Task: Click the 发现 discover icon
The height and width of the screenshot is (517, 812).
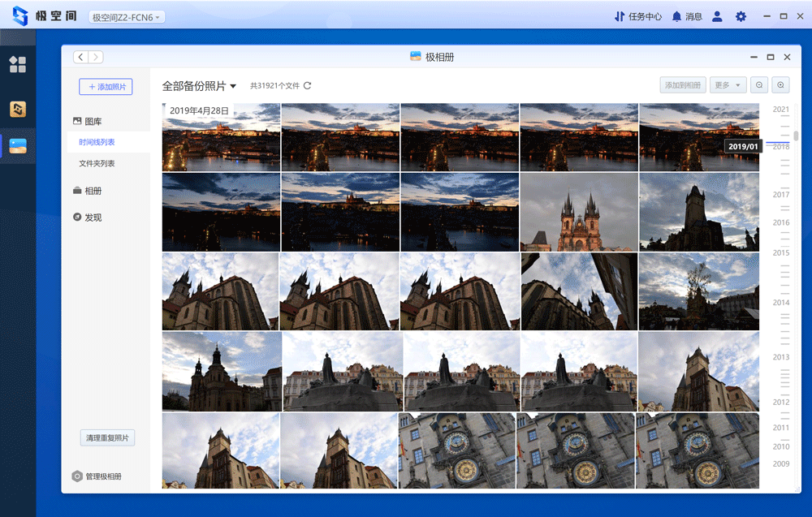Action: 77,217
